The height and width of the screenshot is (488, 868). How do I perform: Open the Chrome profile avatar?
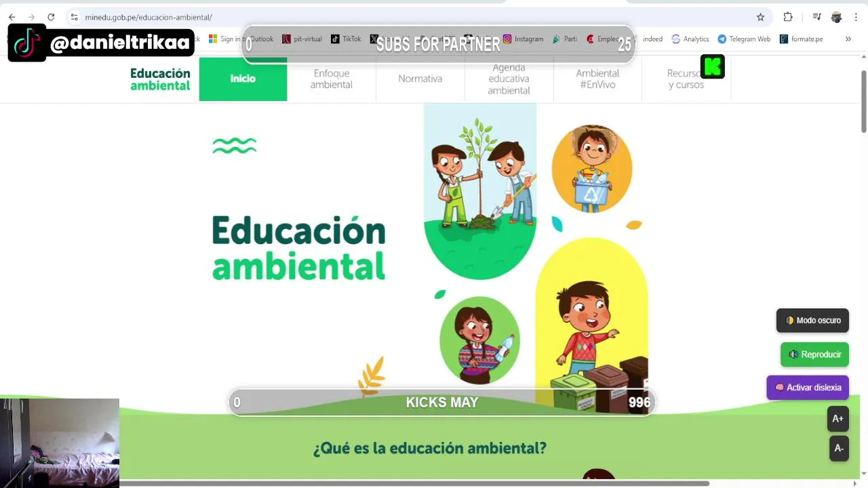(x=837, y=17)
